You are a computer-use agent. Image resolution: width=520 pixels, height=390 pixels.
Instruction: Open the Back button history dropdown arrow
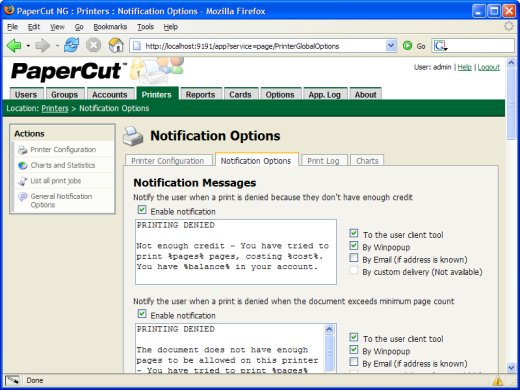(28, 46)
